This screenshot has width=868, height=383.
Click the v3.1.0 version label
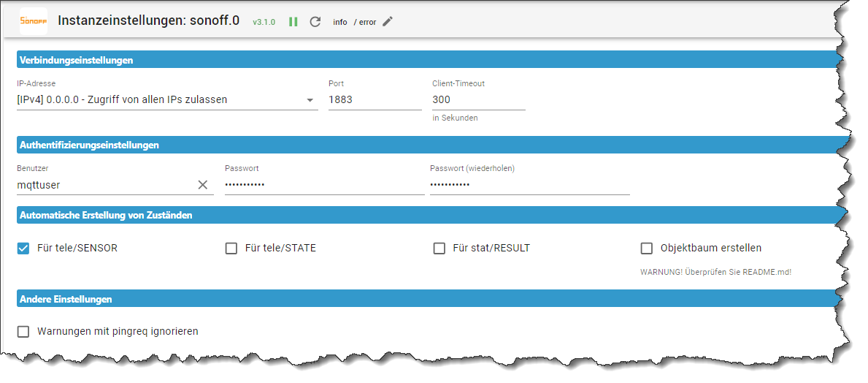[264, 22]
